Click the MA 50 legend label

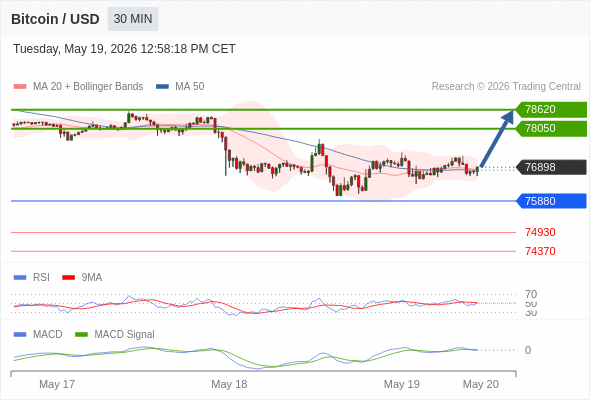(190, 87)
